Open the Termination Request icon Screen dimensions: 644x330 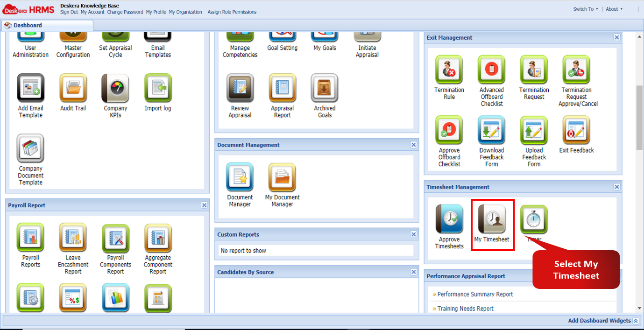pos(533,70)
